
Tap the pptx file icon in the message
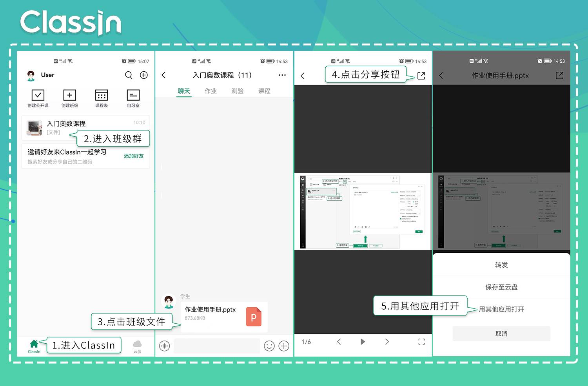254,317
